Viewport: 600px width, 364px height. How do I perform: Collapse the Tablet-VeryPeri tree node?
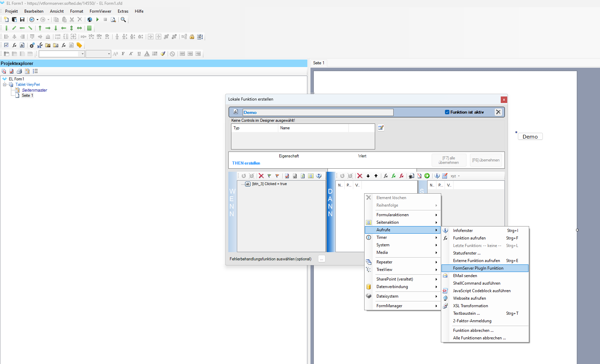pyautogui.click(x=4, y=84)
